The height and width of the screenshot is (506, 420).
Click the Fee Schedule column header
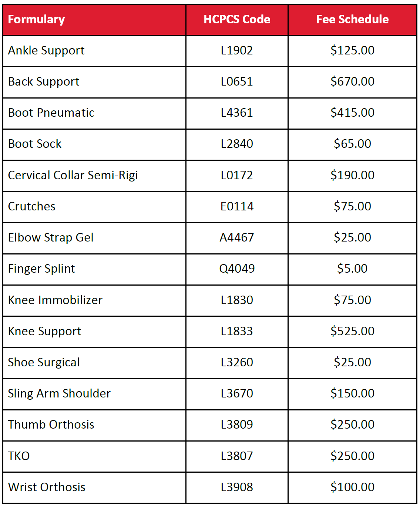(x=352, y=19)
